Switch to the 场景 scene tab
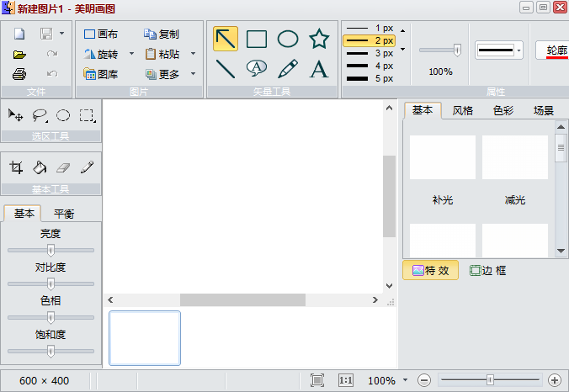569x392 pixels. click(544, 110)
